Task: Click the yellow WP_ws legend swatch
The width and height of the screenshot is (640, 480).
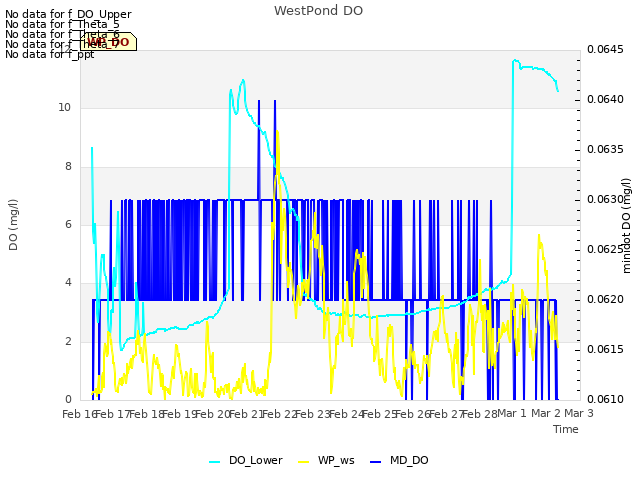Action: tap(304, 461)
